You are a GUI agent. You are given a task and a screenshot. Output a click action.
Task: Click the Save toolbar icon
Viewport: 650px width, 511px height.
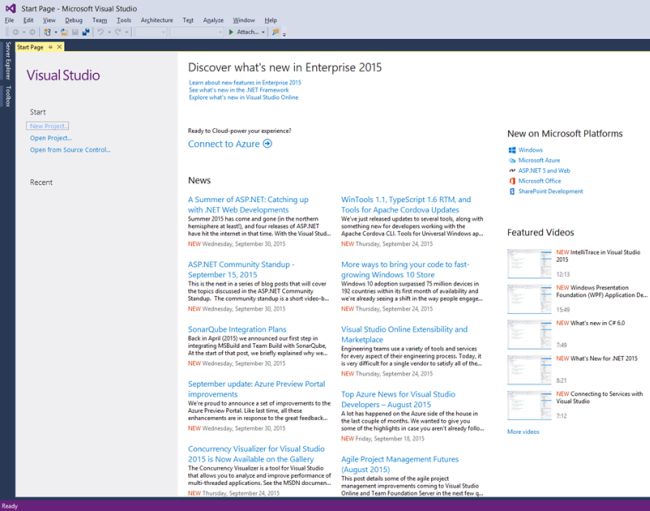coord(75,32)
